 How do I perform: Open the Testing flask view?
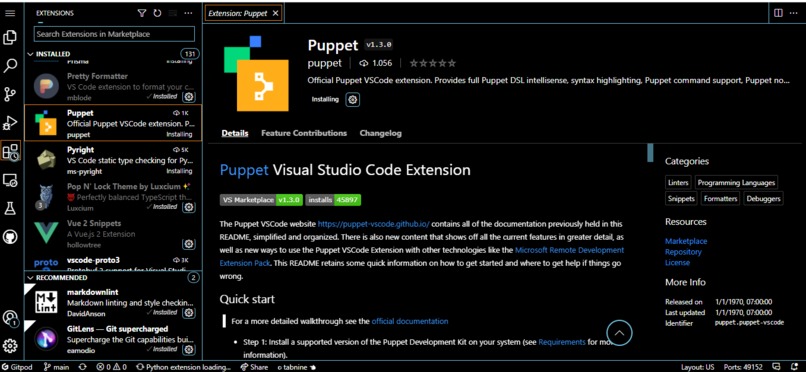click(10, 208)
